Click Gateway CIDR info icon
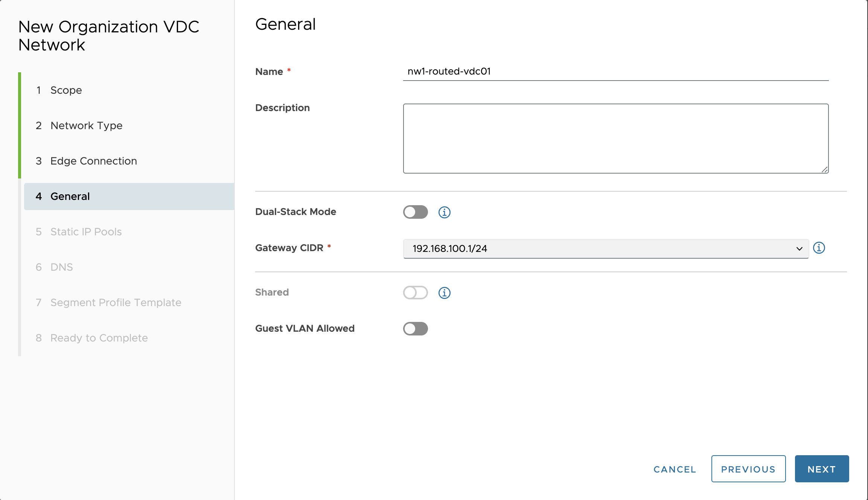Screen dimensions: 868x500 pyautogui.click(x=819, y=248)
